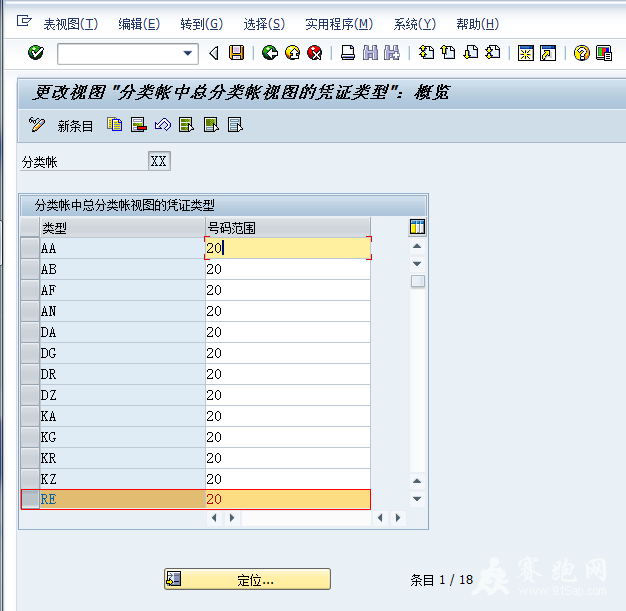Select the DA row selector
This screenshot has width=626, height=611.
30,332
